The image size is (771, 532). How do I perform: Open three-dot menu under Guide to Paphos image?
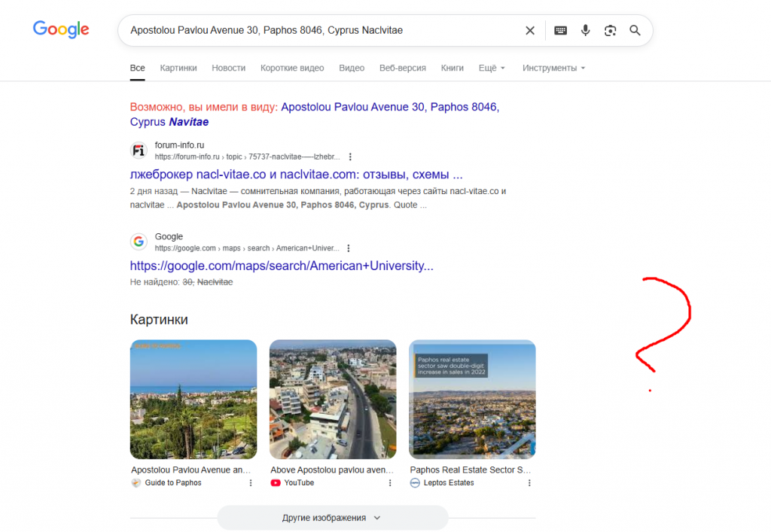click(x=251, y=483)
